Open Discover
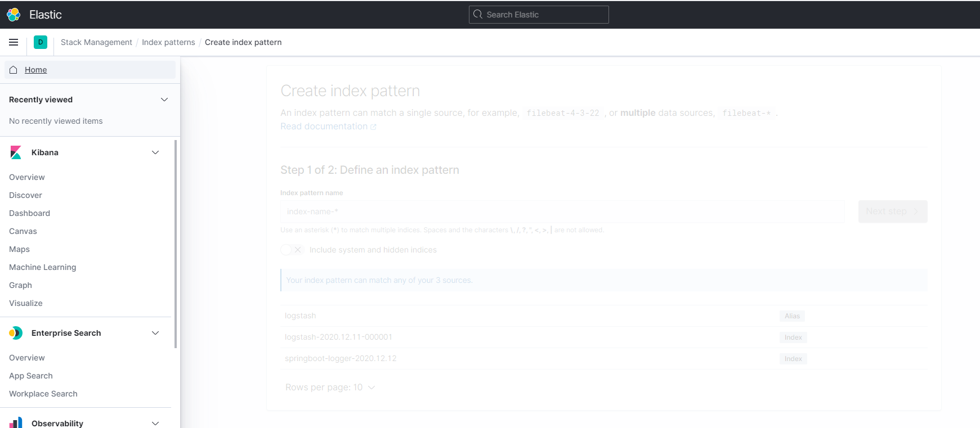 click(25, 195)
